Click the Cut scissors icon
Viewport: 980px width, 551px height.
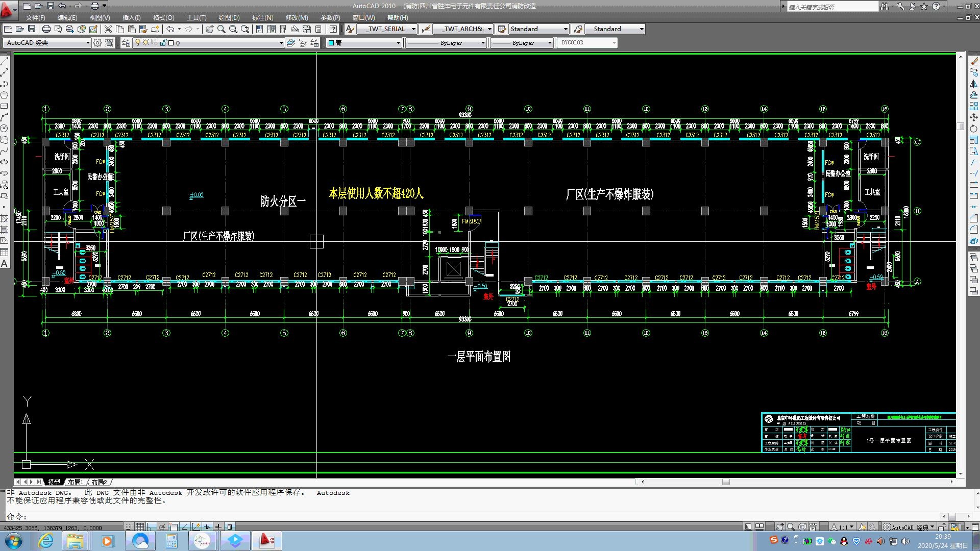point(108,29)
